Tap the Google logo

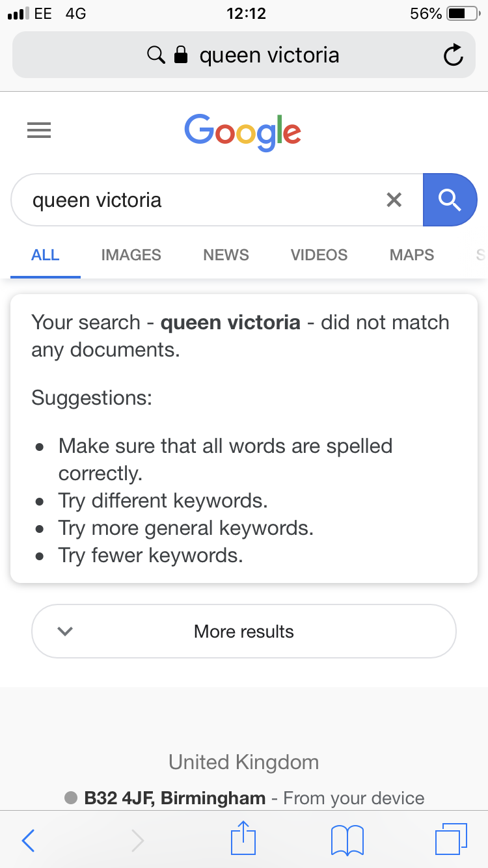[243, 132]
